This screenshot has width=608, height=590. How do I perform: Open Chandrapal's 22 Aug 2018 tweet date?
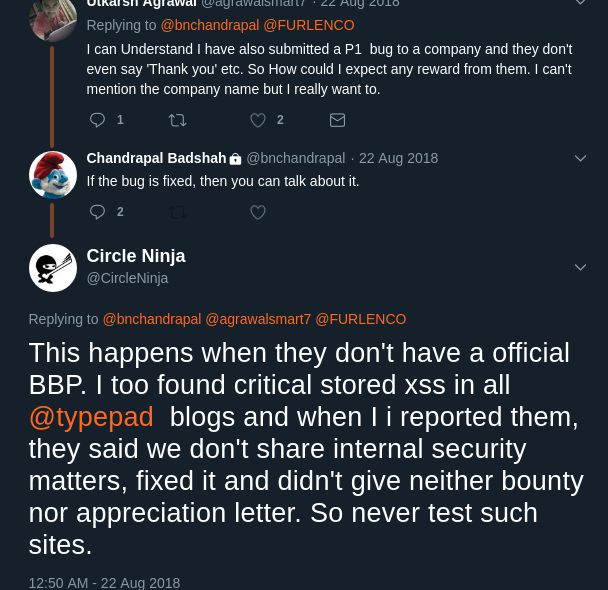coord(398,158)
